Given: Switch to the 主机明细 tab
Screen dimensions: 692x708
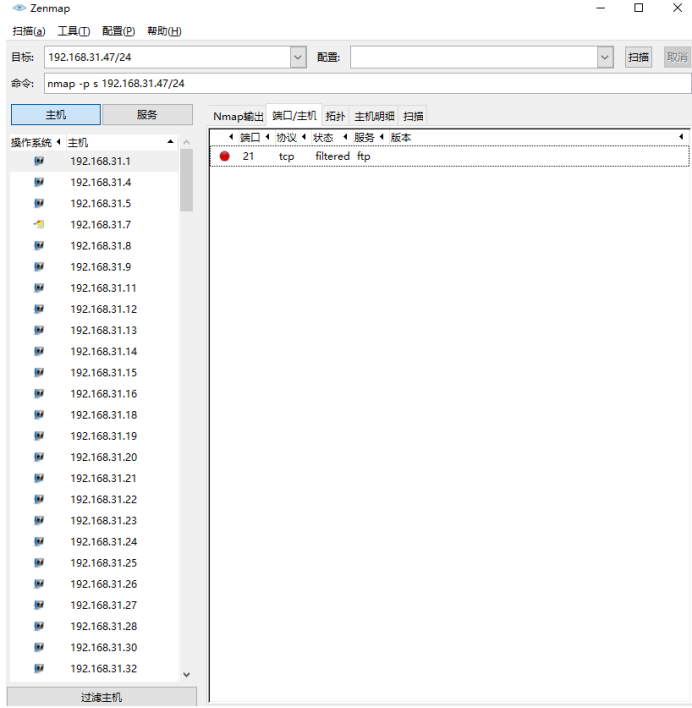Looking at the screenshot, I should 374,116.
